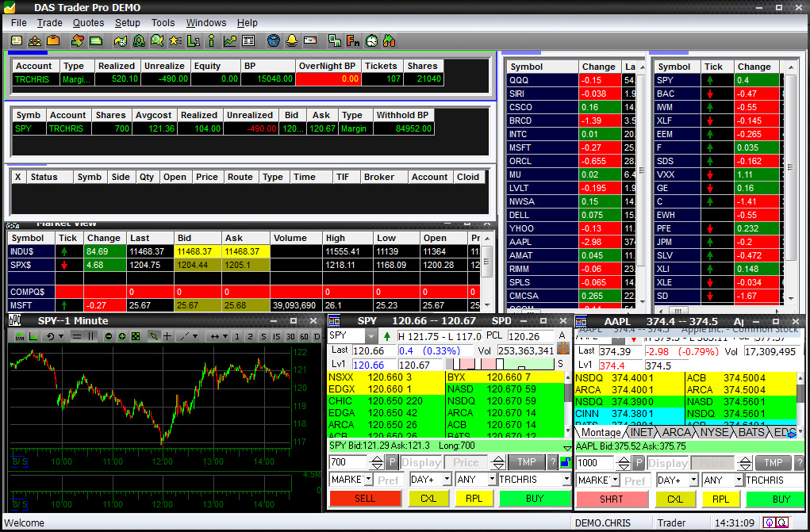Switch to the INET tab in AAPL montage
The image size is (810, 532).
click(x=642, y=432)
